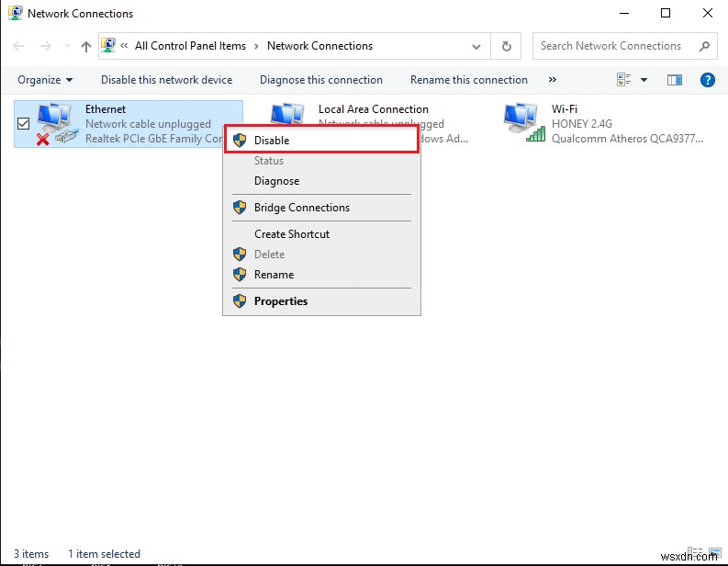Choose Diagnose from the context menu
This screenshot has width=728, height=566.
coord(321,181)
